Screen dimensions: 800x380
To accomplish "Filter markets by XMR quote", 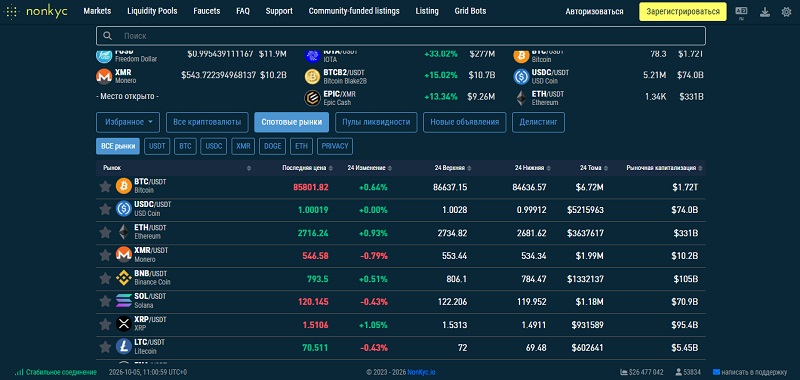I will click(x=243, y=146).
